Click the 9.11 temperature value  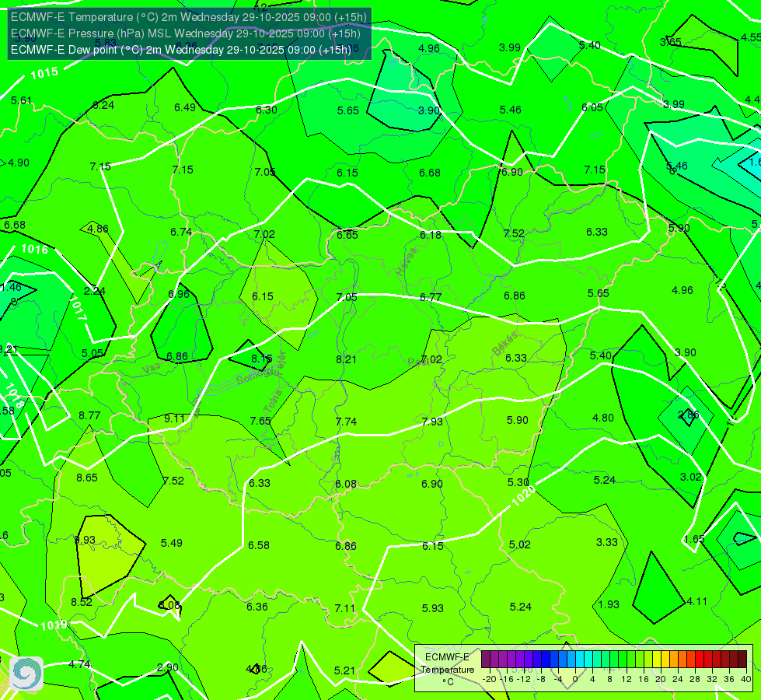pyautogui.click(x=174, y=418)
